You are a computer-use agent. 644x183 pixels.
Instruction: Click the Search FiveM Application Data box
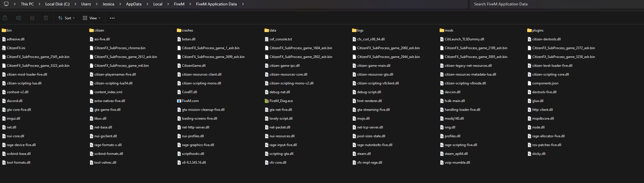[557, 4]
